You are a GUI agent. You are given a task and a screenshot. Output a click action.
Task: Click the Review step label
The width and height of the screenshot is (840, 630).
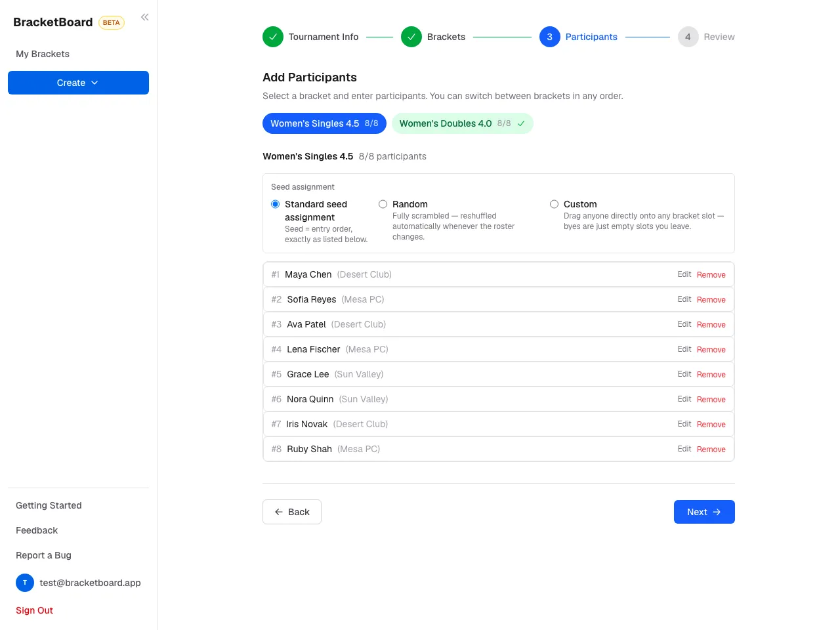tap(719, 37)
